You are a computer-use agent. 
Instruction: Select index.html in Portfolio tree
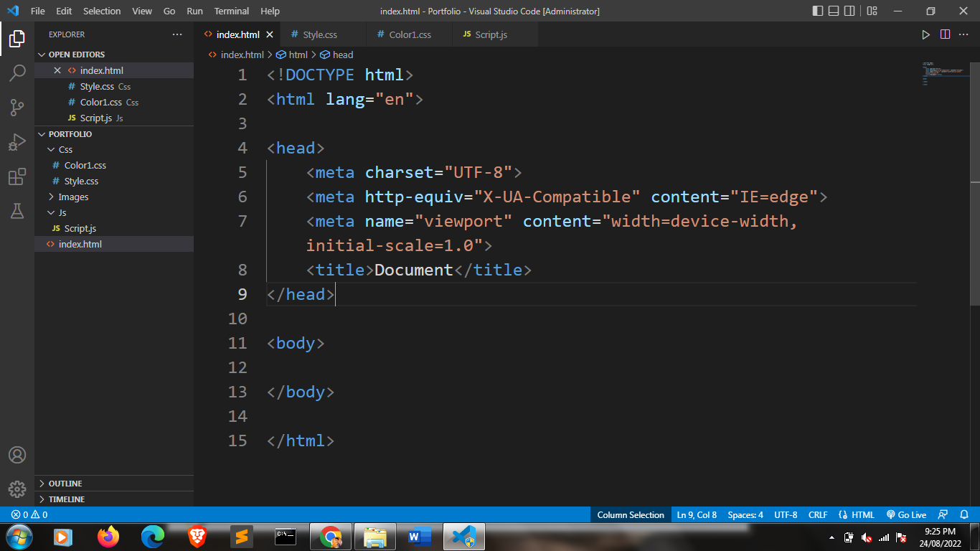[114, 244]
